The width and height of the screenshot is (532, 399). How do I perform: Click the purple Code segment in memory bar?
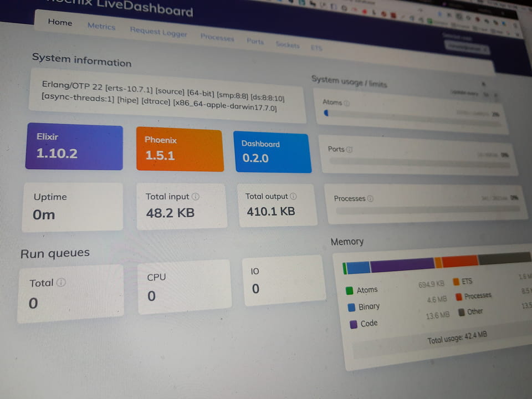pos(402,265)
